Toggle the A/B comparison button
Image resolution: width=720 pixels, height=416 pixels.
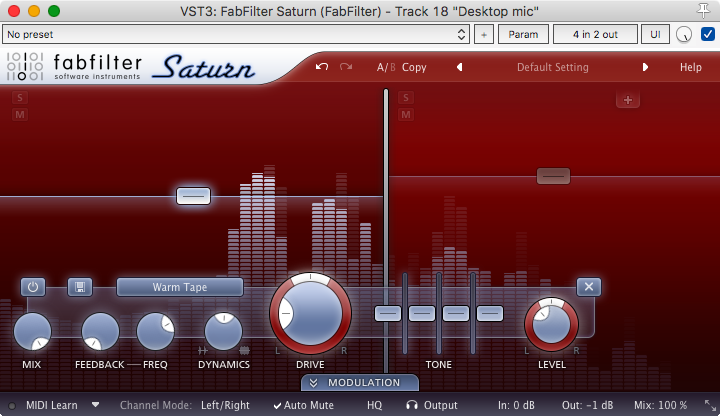click(386, 67)
